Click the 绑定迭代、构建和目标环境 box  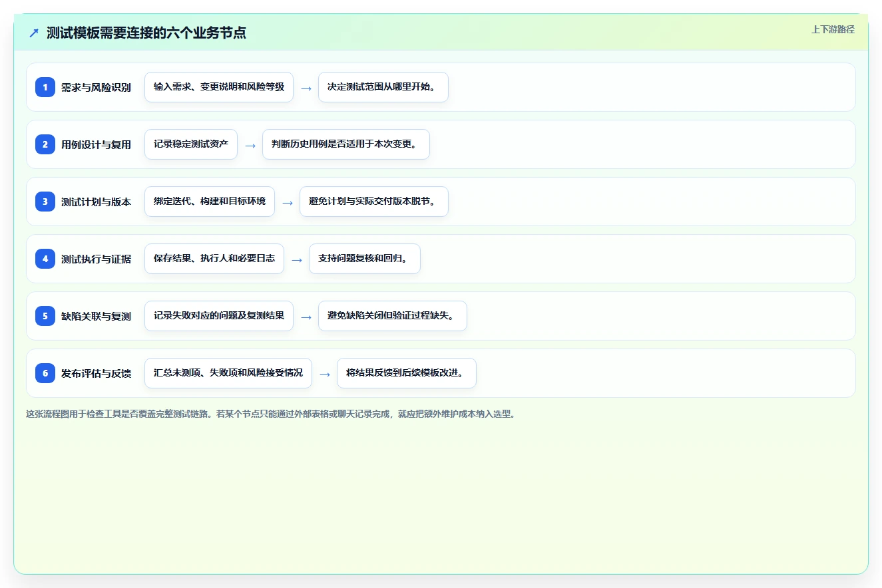point(210,202)
